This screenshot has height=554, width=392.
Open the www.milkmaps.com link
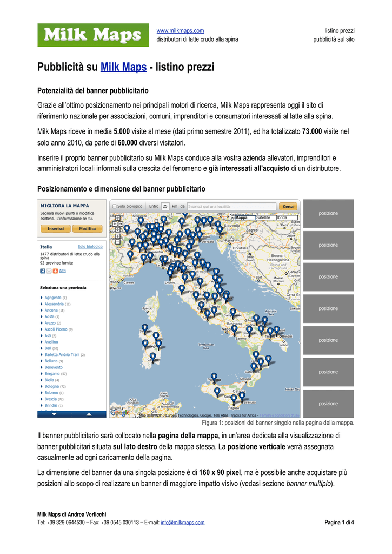coord(180,31)
